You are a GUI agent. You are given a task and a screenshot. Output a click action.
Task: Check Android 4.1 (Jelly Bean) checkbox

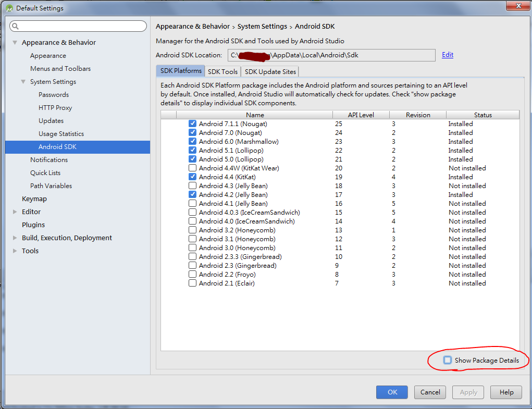192,203
